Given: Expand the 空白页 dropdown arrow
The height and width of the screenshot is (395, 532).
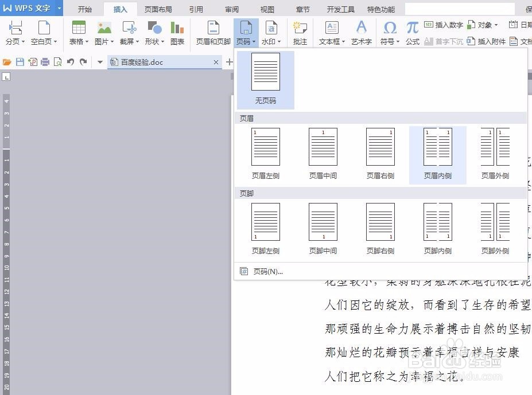Looking at the screenshot, I should [55, 42].
